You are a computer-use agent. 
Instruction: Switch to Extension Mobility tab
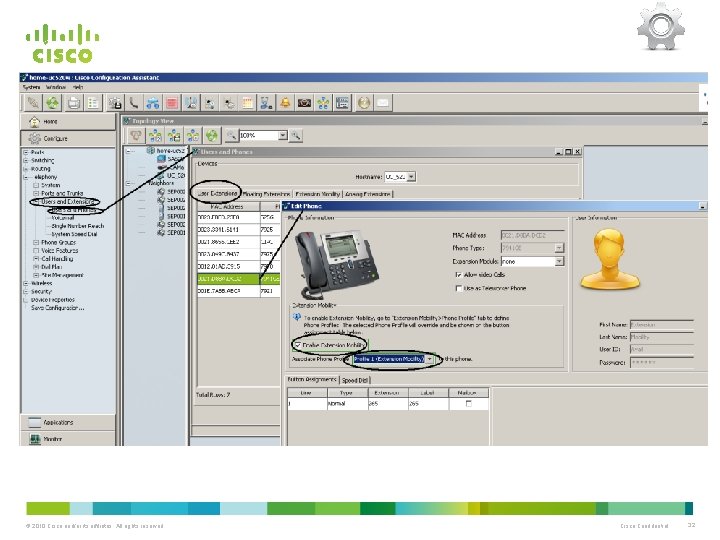pyautogui.click(x=317, y=194)
